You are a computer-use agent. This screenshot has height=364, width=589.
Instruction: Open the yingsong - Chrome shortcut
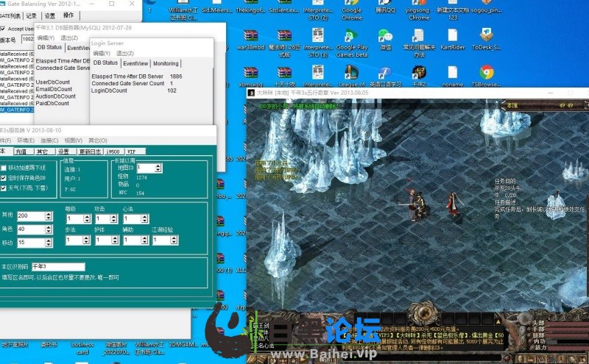[x=419, y=10]
